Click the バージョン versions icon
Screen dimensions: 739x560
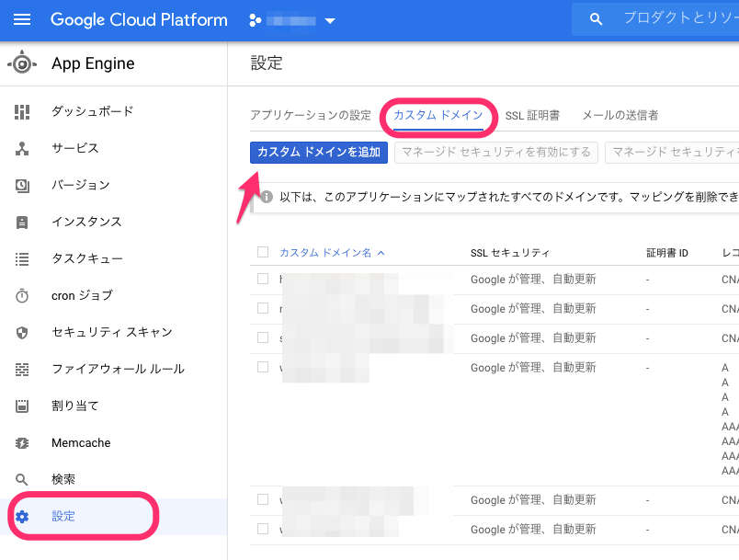tap(22, 185)
